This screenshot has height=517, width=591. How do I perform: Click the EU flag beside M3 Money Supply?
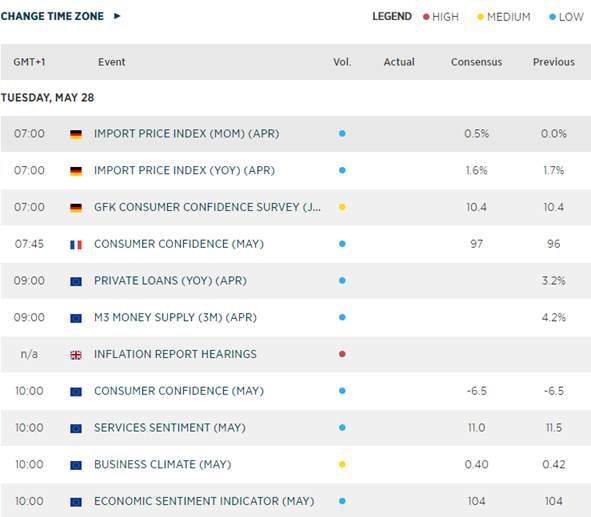click(76, 318)
